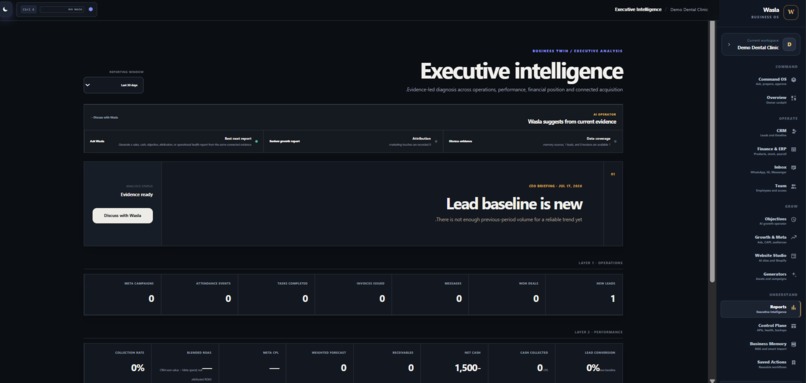Open the Generators sparkle icon
Image resolution: width=806 pixels, height=383 pixels.
(x=794, y=275)
